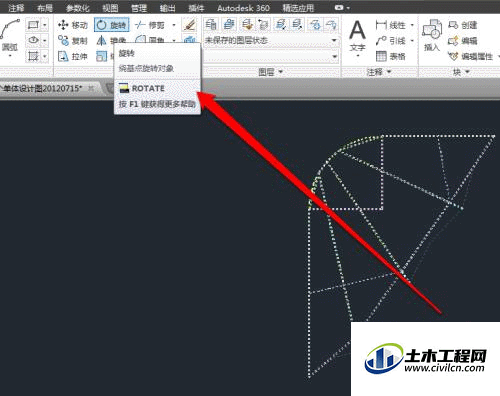Click Edit Attributes (编辑属性)
The height and width of the screenshot is (396, 500).
point(471,56)
